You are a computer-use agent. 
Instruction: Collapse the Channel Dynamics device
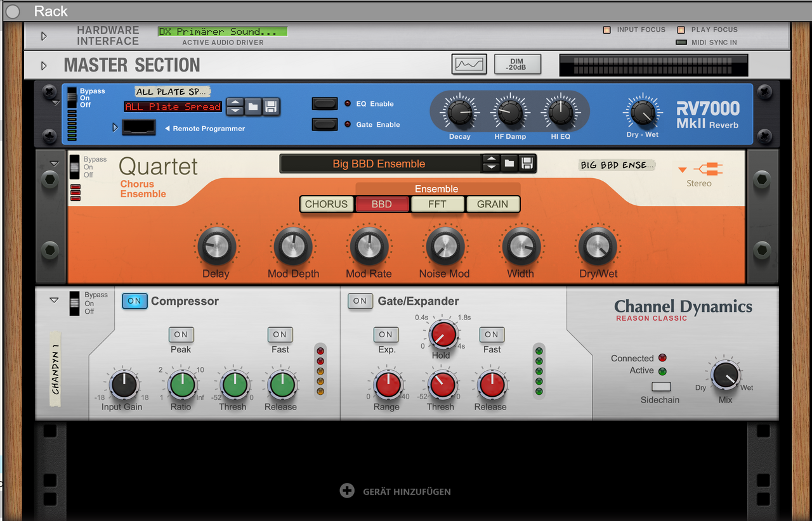54,300
